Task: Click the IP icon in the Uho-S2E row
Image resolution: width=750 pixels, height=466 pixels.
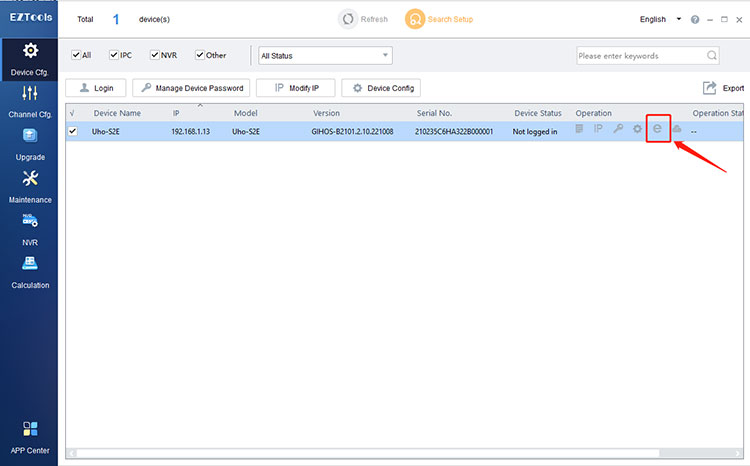Action: (598, 129)
